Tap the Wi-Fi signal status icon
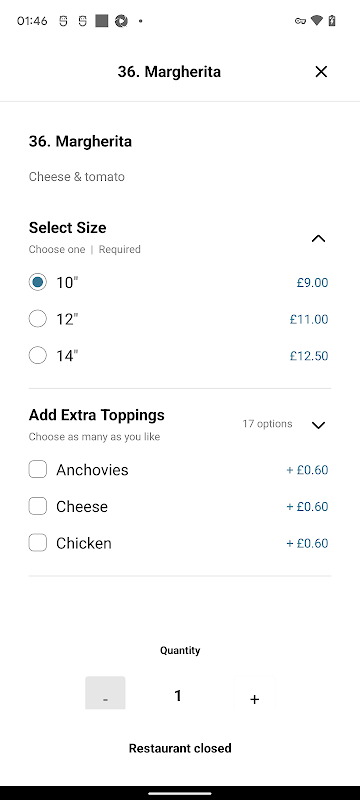 coord(317,21)
